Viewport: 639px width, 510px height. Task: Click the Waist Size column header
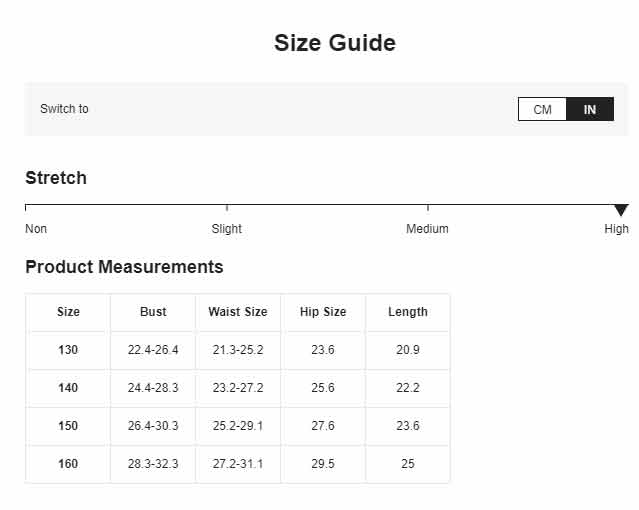point(238,312)
